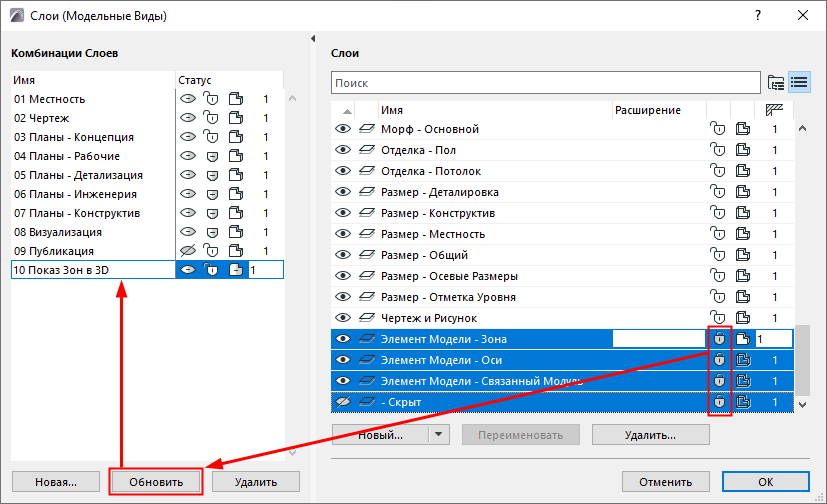This screenshot has height=504, width=827.
Task: Confirm with the OK button
Action: [x=765, y=482]
